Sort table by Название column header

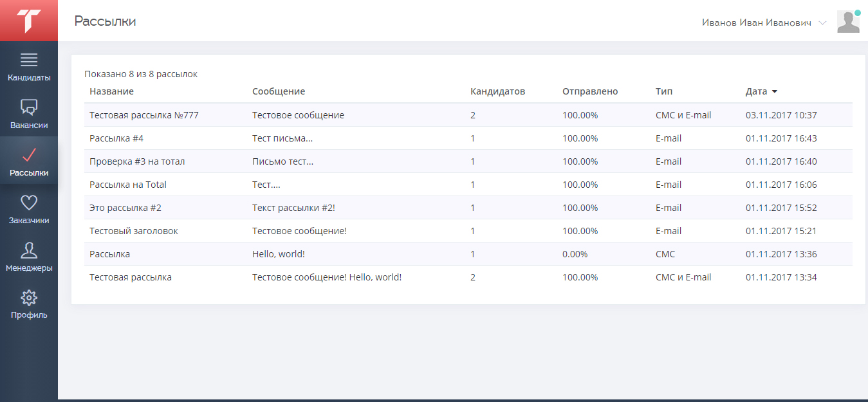111,91
